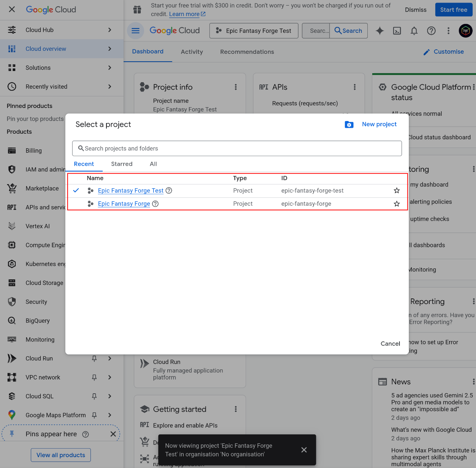Pin Cloud Run to sidebar

(x=94, y=358)
